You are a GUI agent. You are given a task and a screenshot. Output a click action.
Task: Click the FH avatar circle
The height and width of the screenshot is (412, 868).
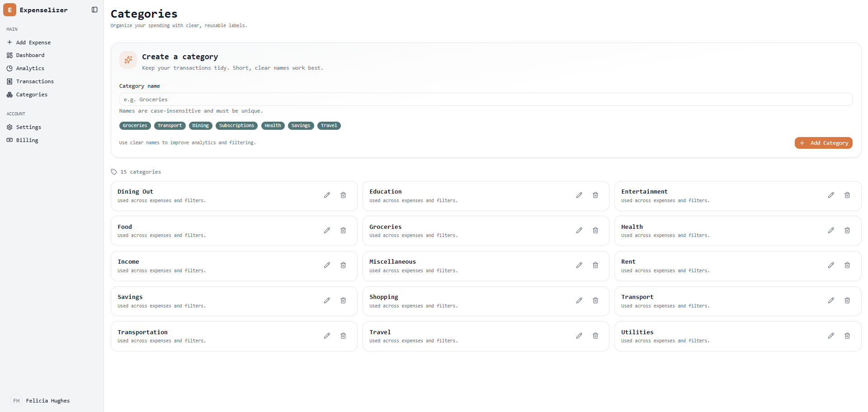[x=16, y=401]
